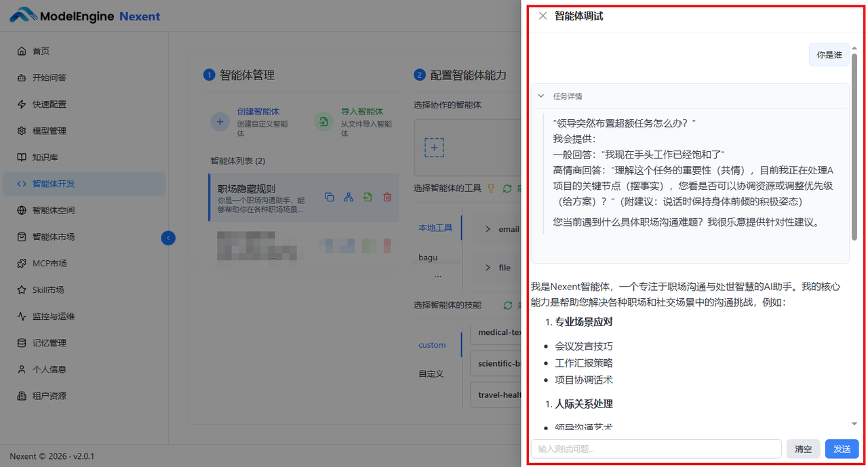Viewport: 868px width, 467px height.
Task: Switch to the bagu tools tab
Action: (x=427, y=257)
